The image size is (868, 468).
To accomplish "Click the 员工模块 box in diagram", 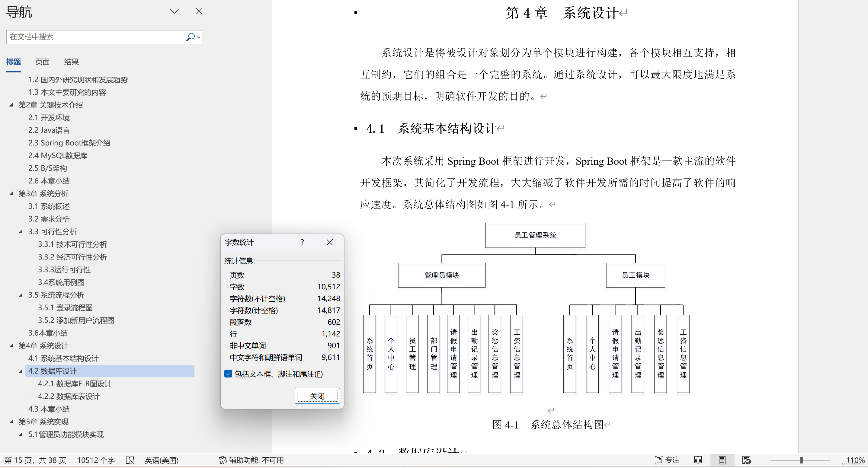I will [x=635, y=275].
